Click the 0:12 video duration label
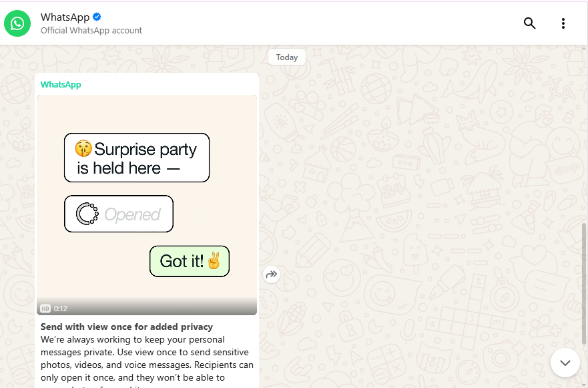588x388 pixels. [60, 309]
